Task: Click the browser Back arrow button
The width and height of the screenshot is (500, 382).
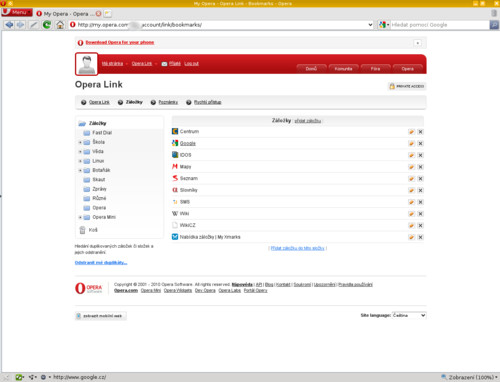Action: 9,25
